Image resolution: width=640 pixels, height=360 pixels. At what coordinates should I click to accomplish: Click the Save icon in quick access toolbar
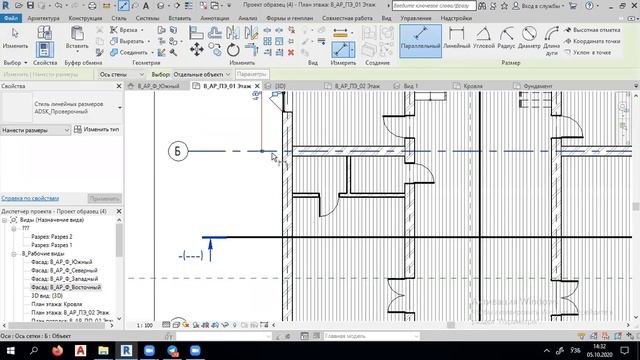[30, 6]
